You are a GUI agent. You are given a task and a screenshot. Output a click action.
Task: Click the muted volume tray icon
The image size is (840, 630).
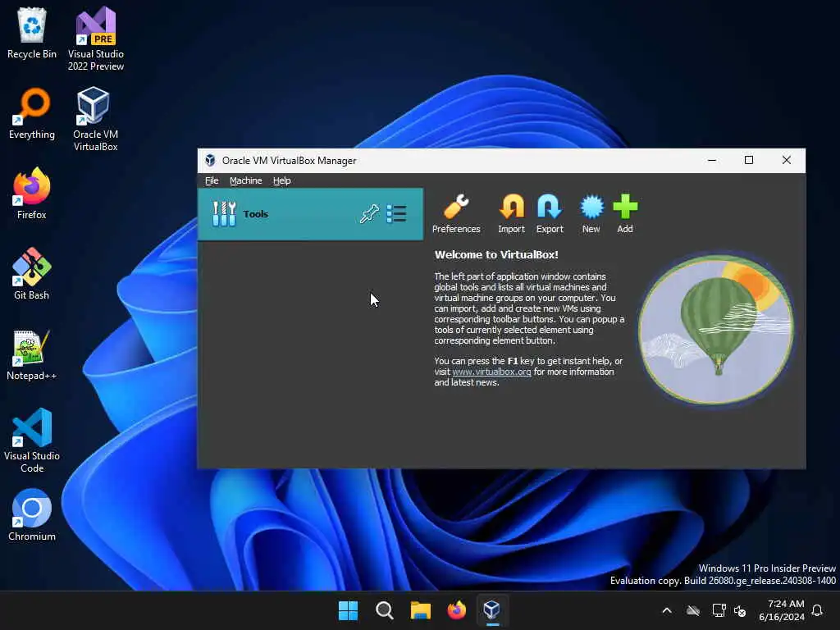coord(741,610)
